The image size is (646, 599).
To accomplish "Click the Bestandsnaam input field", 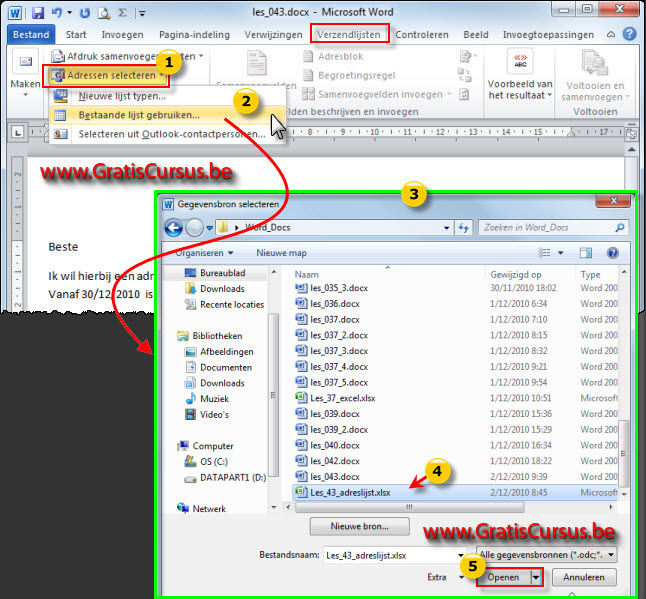I will point(395,555).
